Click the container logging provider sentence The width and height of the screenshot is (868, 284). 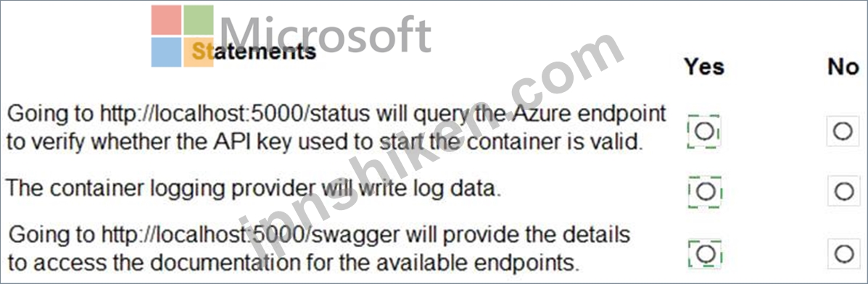click(x=254, y=189)
